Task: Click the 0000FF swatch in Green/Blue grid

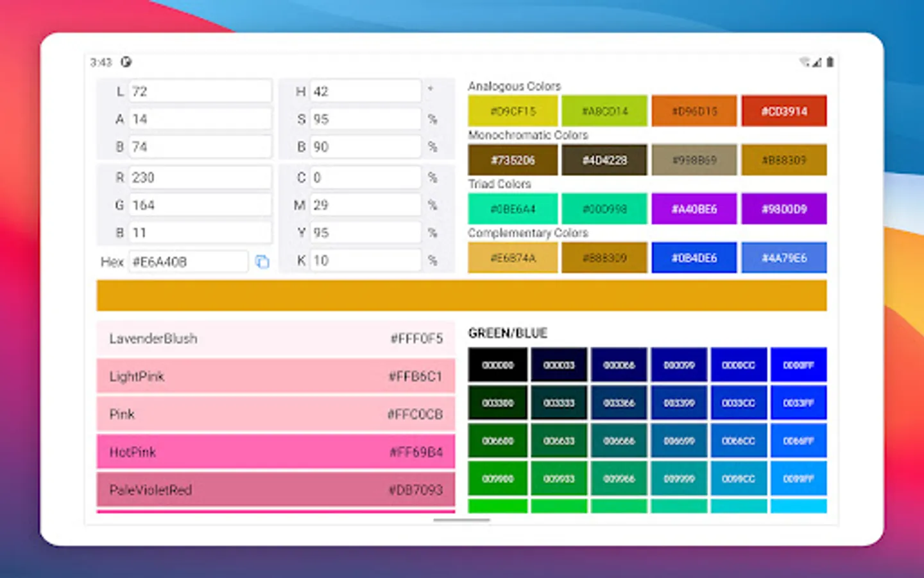Action: 798,365
